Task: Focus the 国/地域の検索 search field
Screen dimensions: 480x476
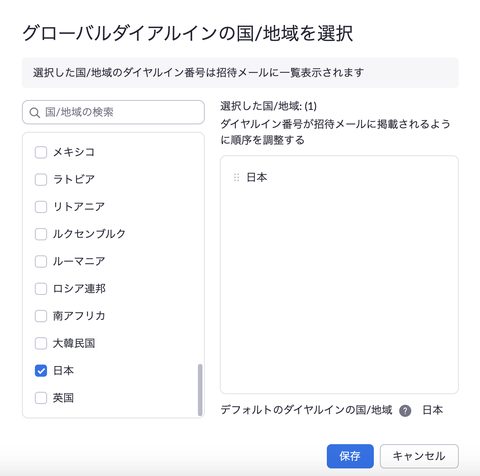Action: [x=113, y=112]
